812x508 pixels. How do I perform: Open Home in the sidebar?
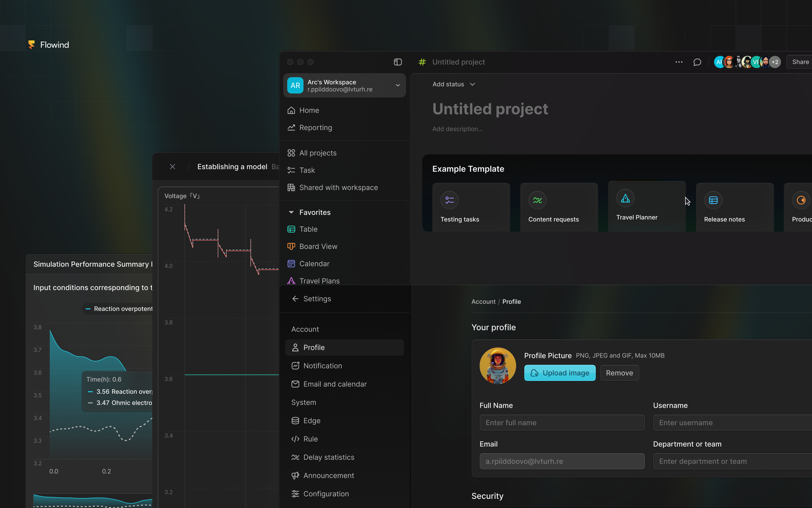(x=345, y=110)
